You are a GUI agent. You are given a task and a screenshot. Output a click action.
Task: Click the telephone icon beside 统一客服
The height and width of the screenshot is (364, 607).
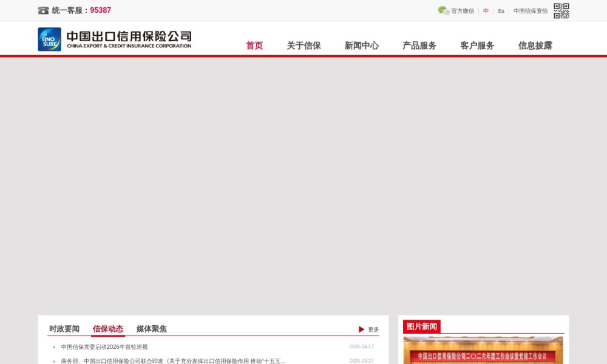point(43,10)
